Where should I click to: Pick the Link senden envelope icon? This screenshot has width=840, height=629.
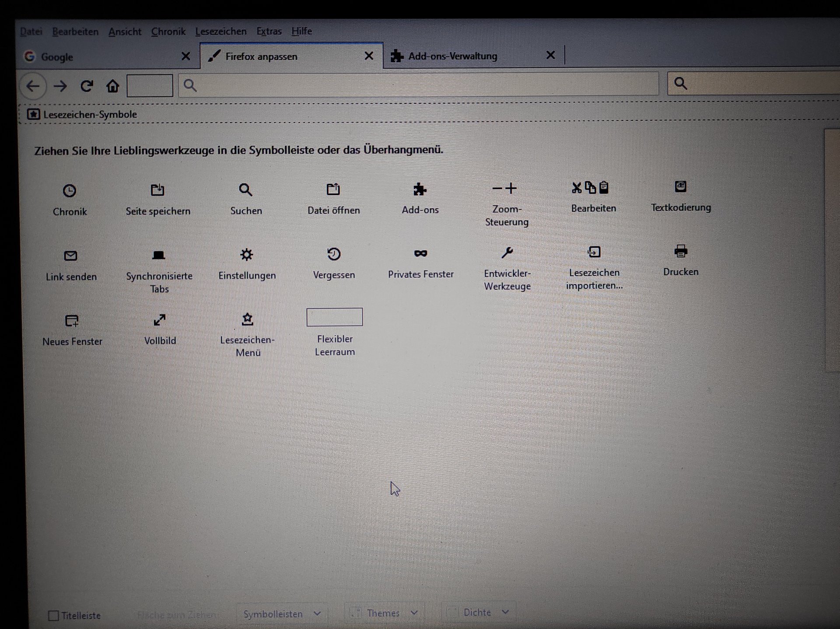70,256
